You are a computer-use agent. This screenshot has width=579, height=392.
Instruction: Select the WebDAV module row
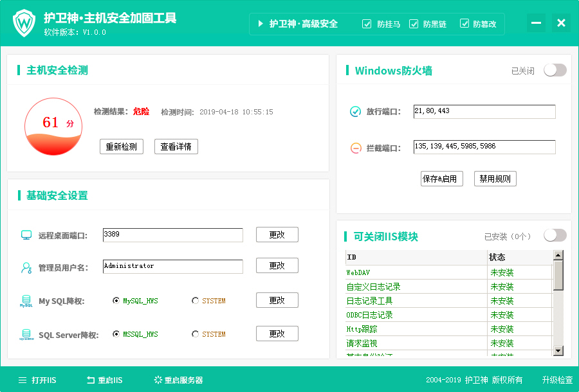point(449,272)
